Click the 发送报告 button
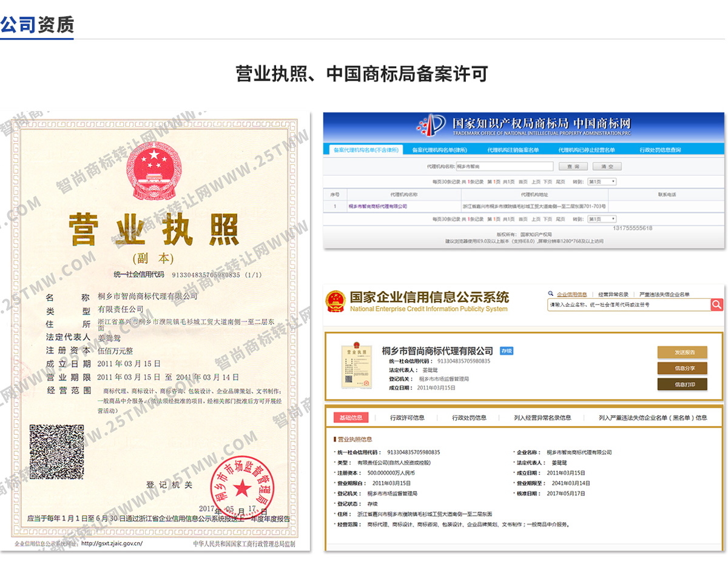This screenshot has height=587, width=728. pyautogui.click(x=682, y=352)
